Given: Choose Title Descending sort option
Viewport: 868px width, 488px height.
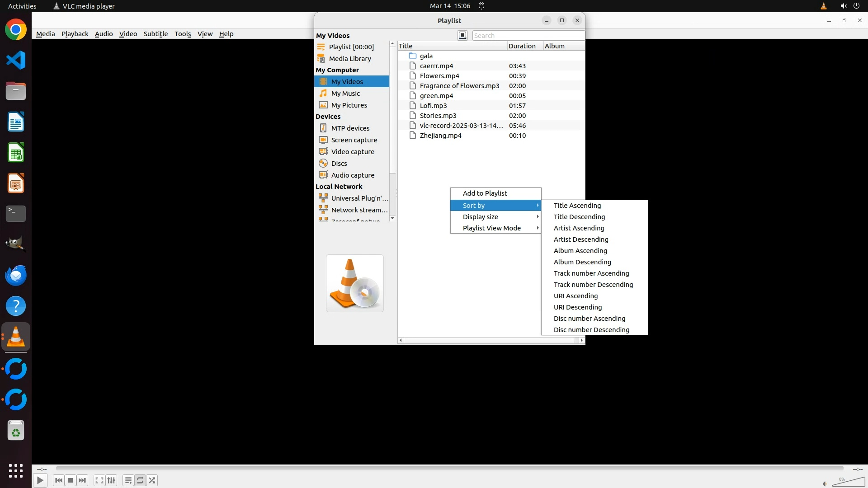Looking at the screenshot, I should point(579,217).
